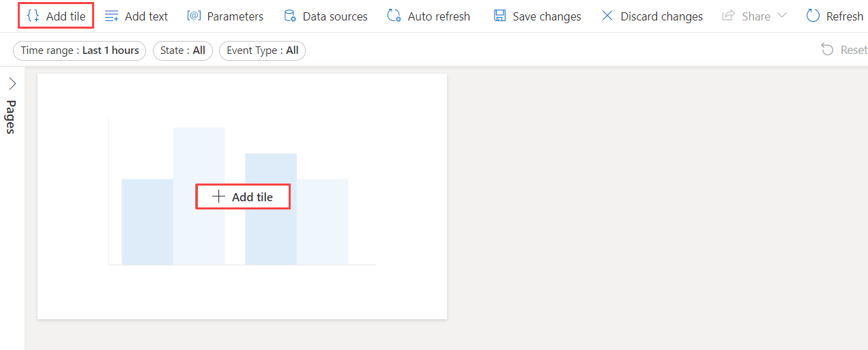This screenshot has height=350, width=868.
Task: Click the placeholder bar chart tile
Action: [242, 196]
